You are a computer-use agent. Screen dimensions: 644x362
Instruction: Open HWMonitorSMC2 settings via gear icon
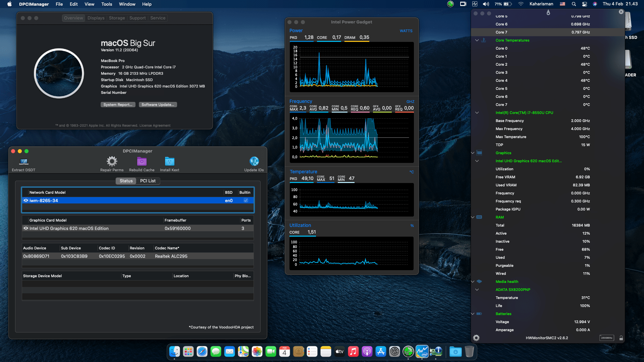pyautogui.click(x=476, y=338)
